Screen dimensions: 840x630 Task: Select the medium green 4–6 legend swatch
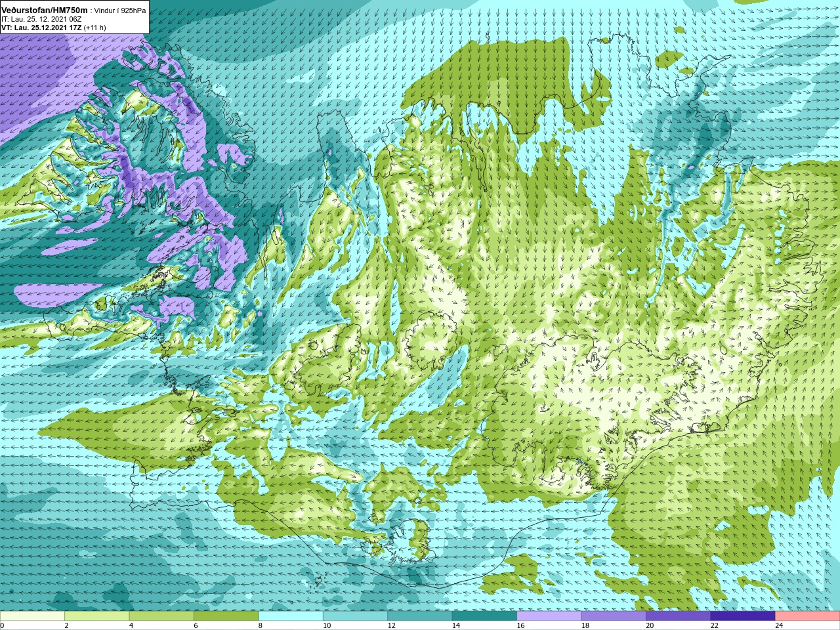tap(161, 616)
